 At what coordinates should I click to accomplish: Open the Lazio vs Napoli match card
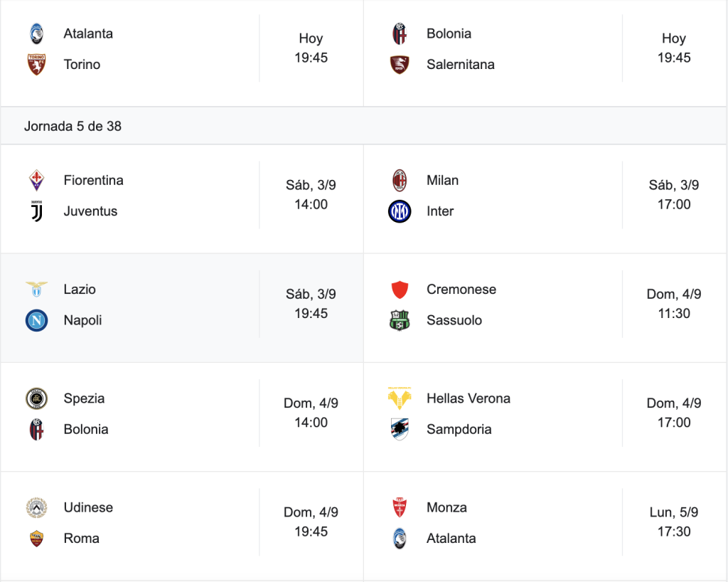[182, 308]
